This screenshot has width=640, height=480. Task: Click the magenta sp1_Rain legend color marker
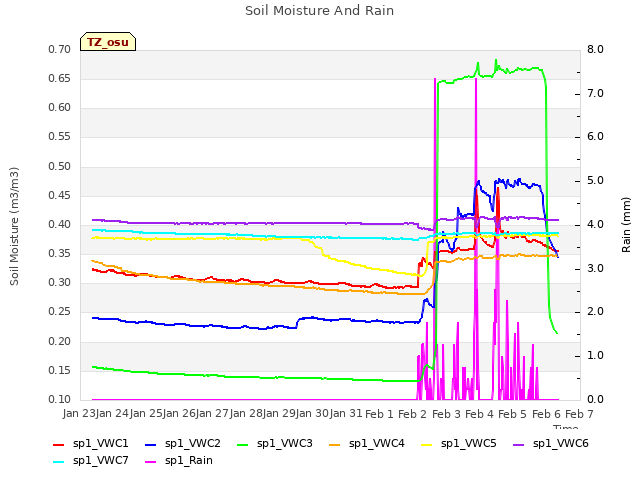click(151, 462)
